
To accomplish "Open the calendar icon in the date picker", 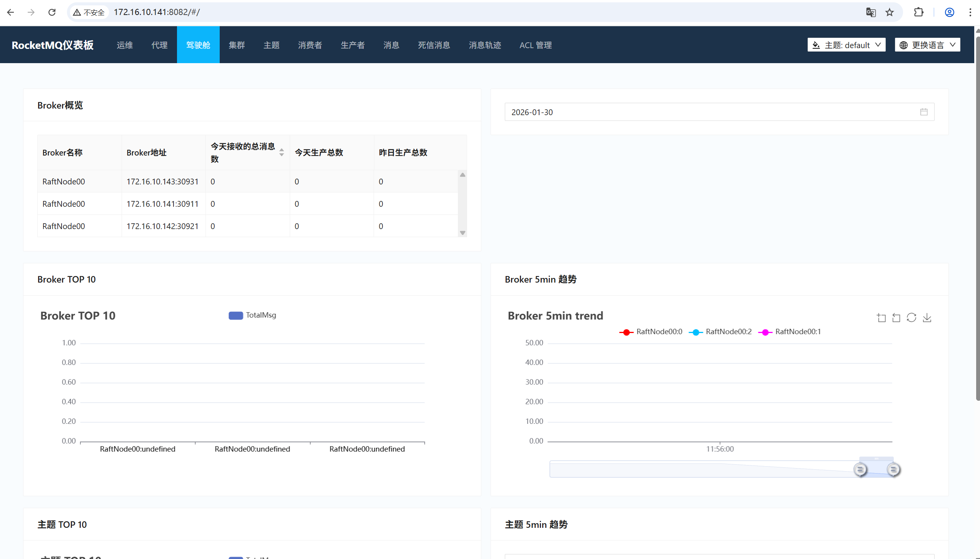I will point(923,112).
